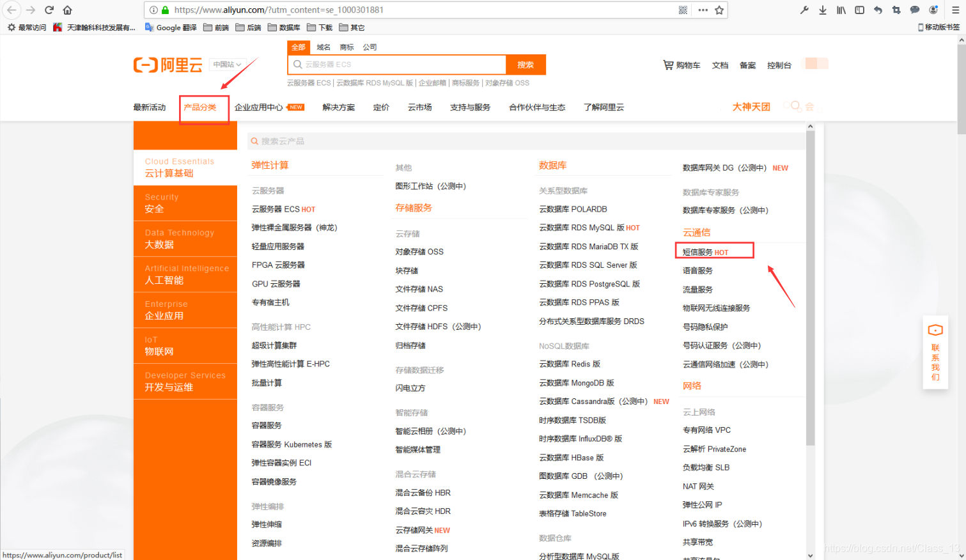Select the 全部 search tab
This screenshot has height=560, width=966.
[x=299, y=47]
